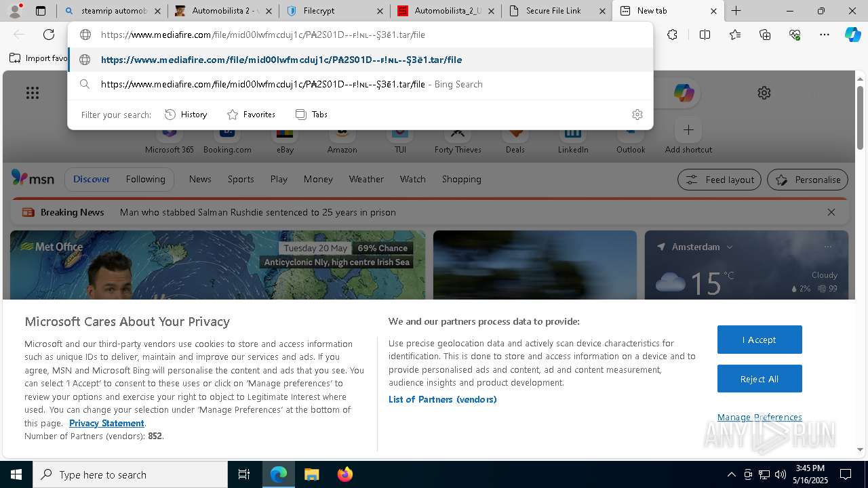Click I Accept cookies button
The image size is (868, 488).
(x=759, y=340)
